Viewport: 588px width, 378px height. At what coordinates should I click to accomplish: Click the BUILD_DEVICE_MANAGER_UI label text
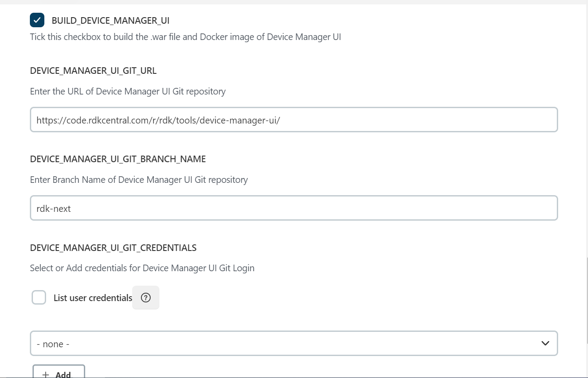[x=110, y=21]
